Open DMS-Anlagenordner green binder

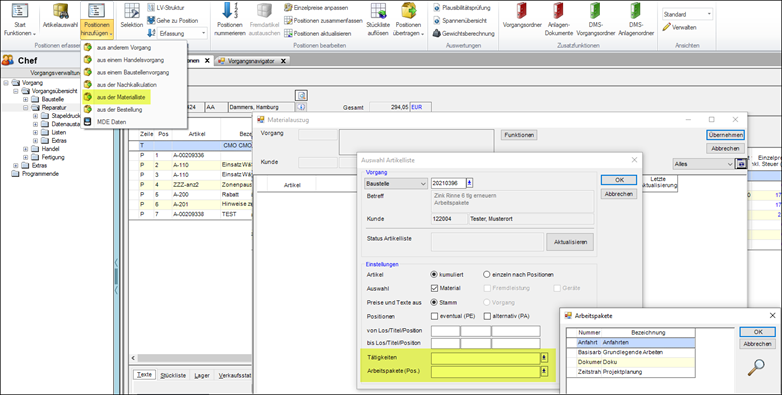(x=636, y=20)
